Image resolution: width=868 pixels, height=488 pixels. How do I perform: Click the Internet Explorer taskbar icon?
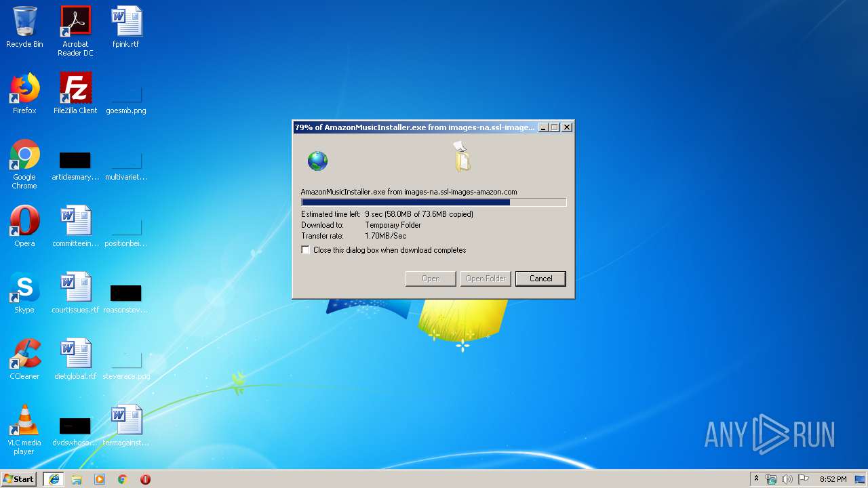click(x=54, y=479)
